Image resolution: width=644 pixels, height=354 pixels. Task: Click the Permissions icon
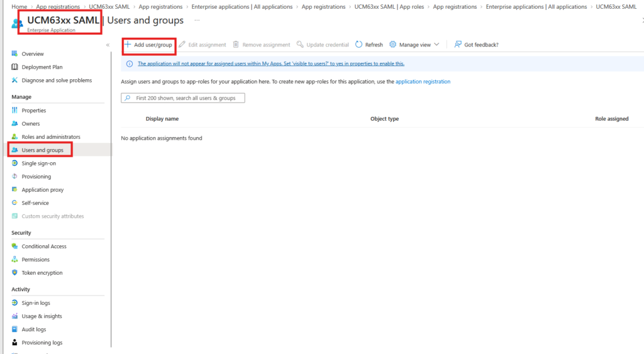coord(15,259)
